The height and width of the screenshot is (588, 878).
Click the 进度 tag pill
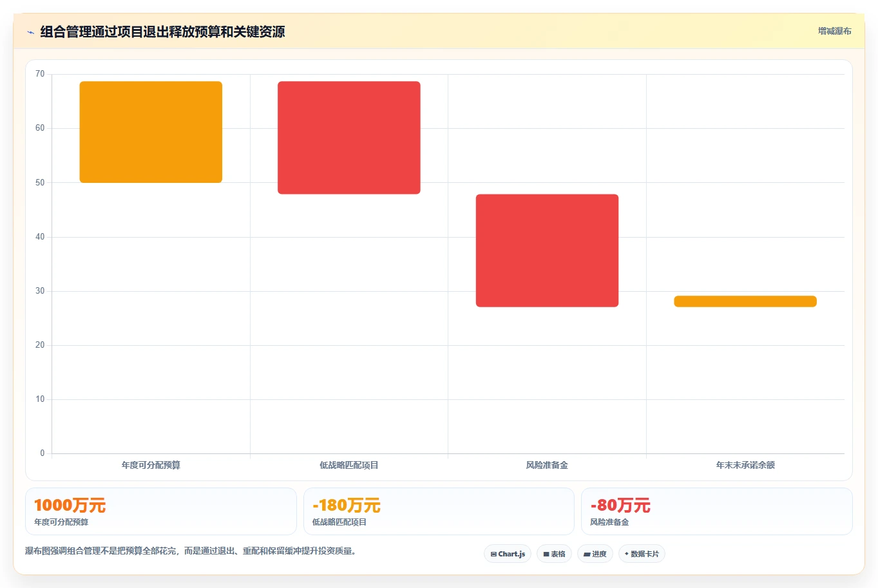(595, 554)
